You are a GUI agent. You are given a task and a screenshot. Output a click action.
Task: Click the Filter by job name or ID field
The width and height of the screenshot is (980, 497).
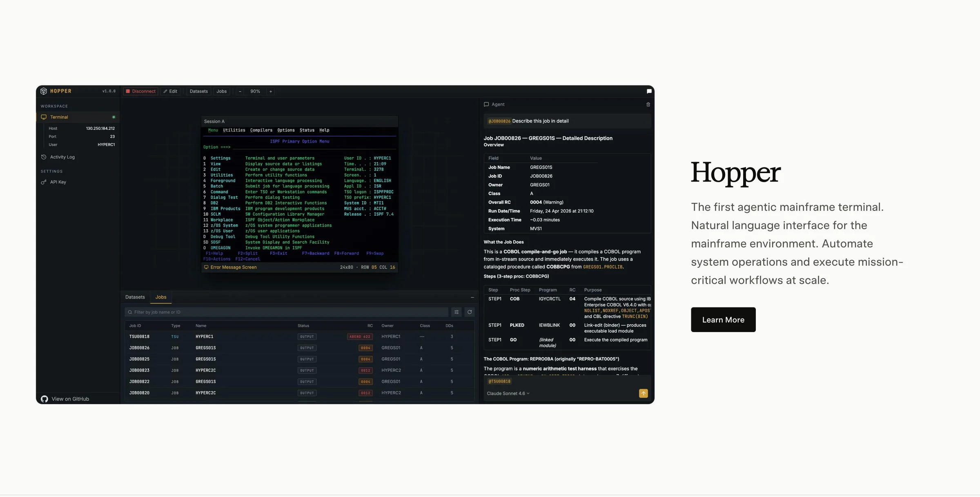286,312
